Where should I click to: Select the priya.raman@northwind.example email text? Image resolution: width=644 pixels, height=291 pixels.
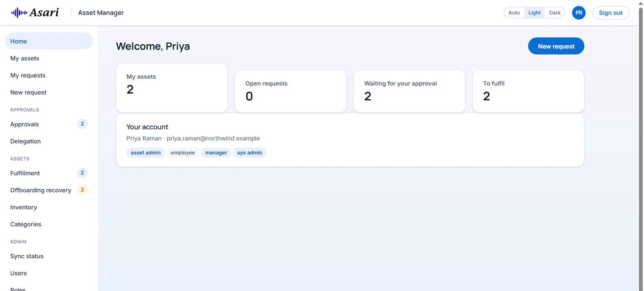click(x=213, y=138)
